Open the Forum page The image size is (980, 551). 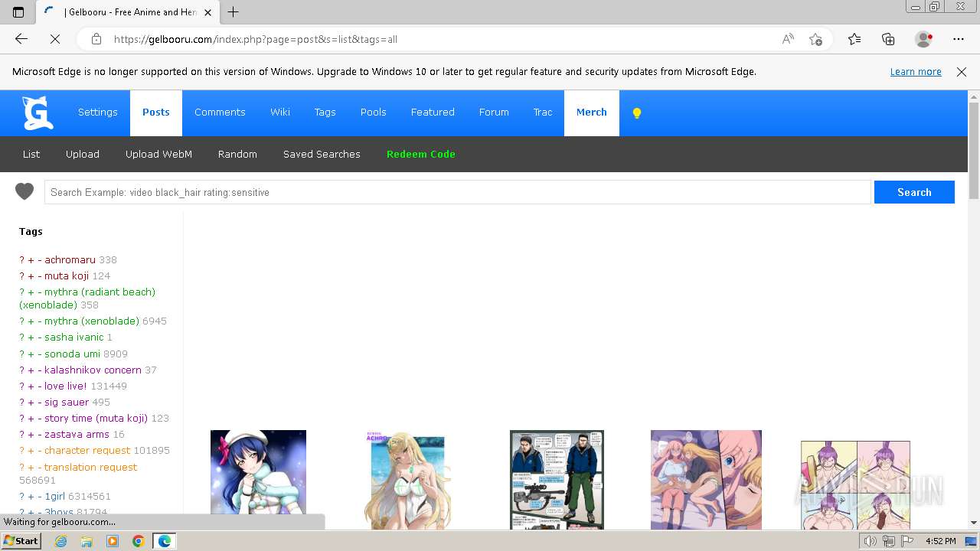click(x=494, y=112)
